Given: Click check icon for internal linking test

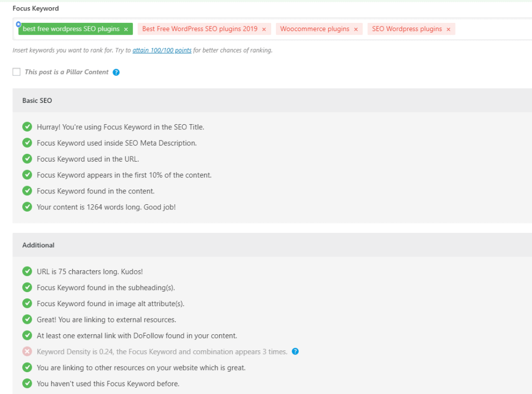Looking at the screenshot, I should pyautogui.click(x=27, y=367).
